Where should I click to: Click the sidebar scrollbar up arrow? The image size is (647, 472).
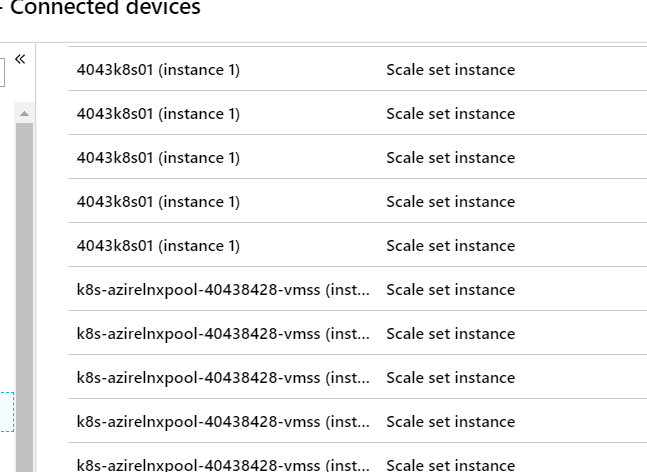click(x=24, y=113)
